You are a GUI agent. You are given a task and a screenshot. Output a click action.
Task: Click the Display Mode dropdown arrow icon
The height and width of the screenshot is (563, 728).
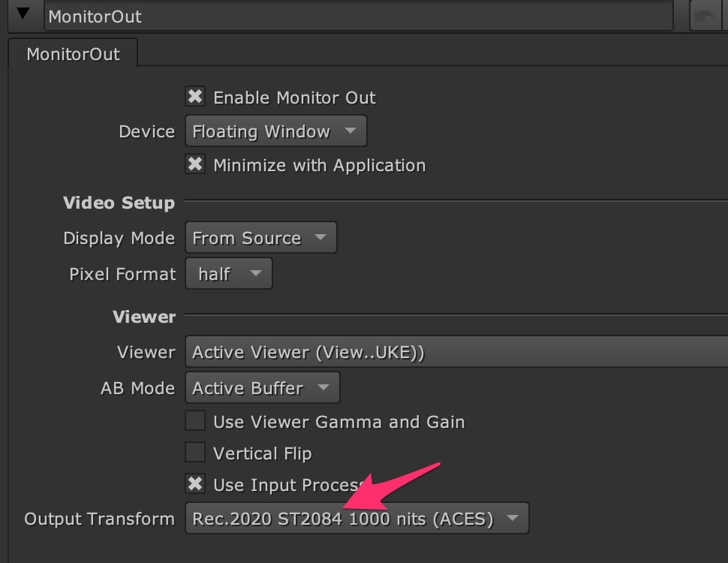[x=320, y=238]
